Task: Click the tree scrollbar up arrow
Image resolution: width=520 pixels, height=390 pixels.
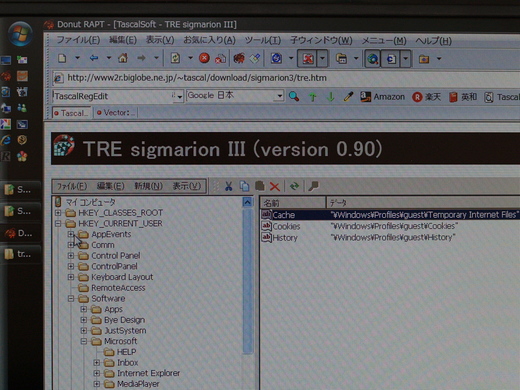Action: pos(248,202)
